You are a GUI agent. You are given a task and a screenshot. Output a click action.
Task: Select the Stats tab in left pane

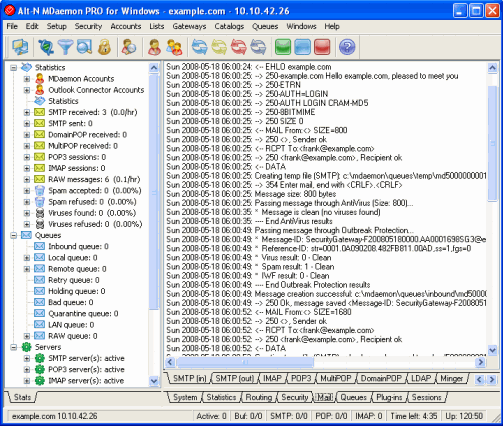coord(22,397)
